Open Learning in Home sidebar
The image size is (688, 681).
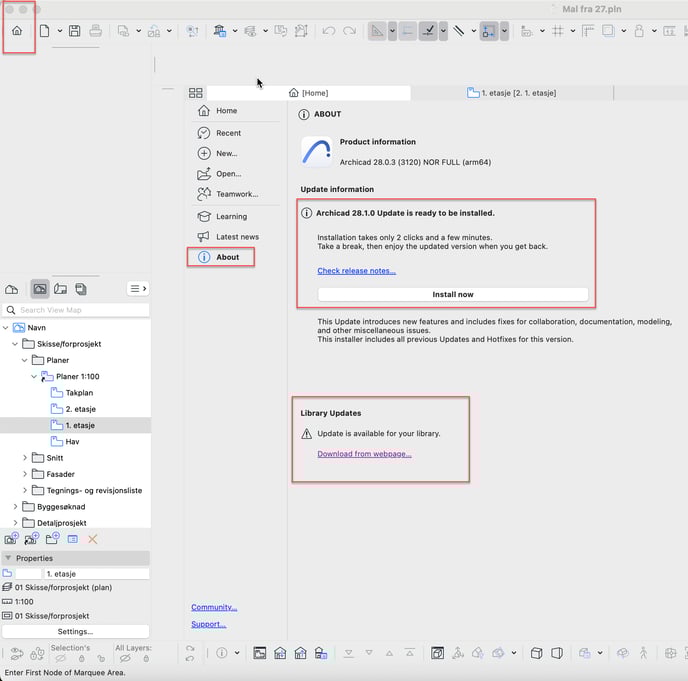pos(222,216)
